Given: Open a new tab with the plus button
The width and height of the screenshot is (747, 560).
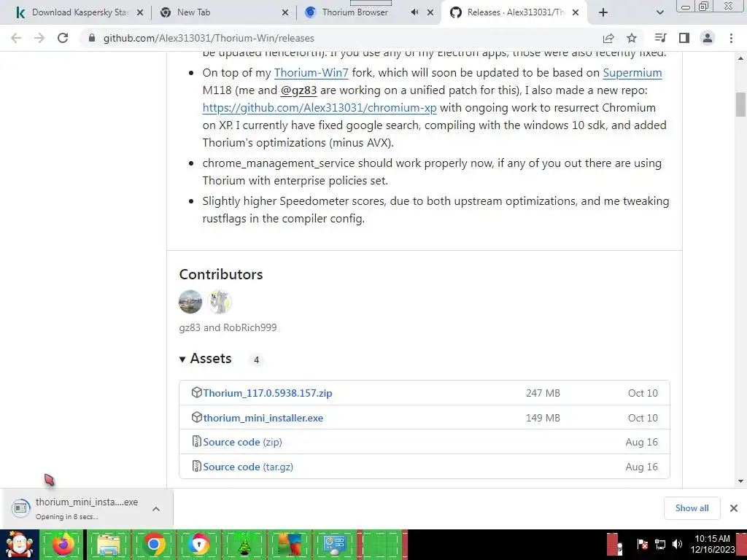Looking at the screenshot, I should 603,12.
